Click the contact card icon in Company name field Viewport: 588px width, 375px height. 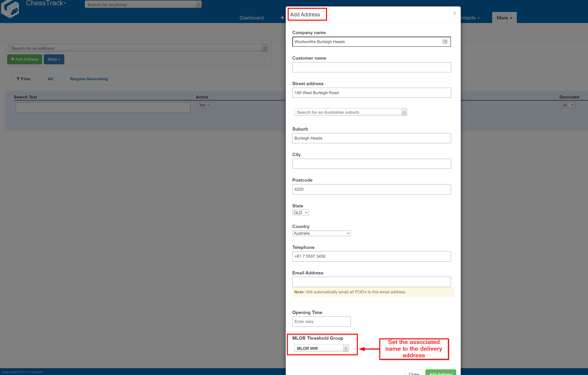tap(445, 42)
